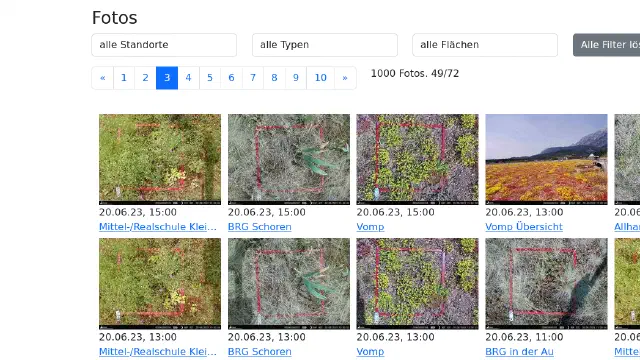Clear all filters with Alle Filter button
The image size is (640, 360).
[x=607, y=45]
